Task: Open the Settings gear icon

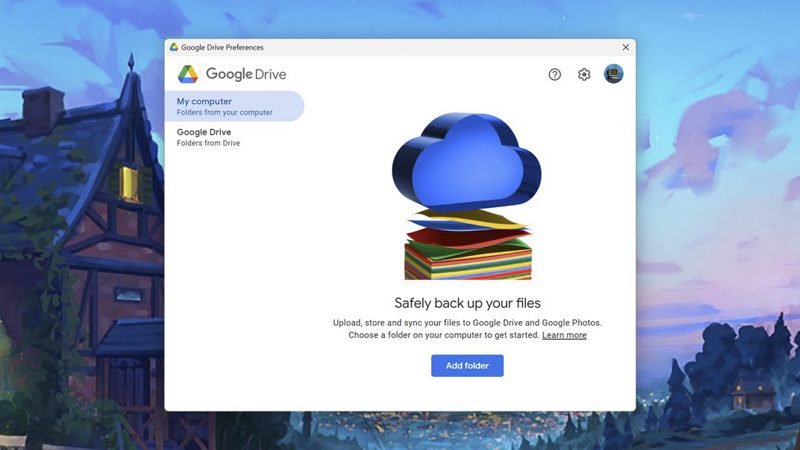Action: (x=584, y=74)
